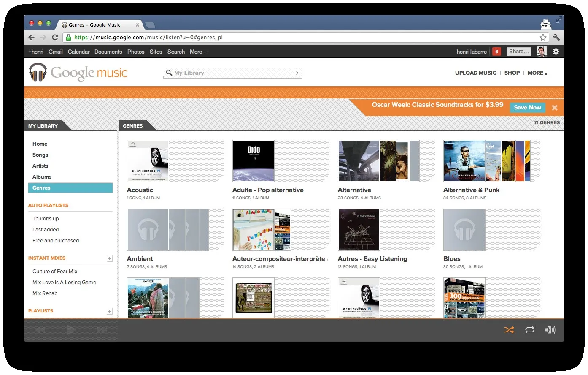Click the Google Music headphones logo
The image size is (588, 375).
[38, 72]
